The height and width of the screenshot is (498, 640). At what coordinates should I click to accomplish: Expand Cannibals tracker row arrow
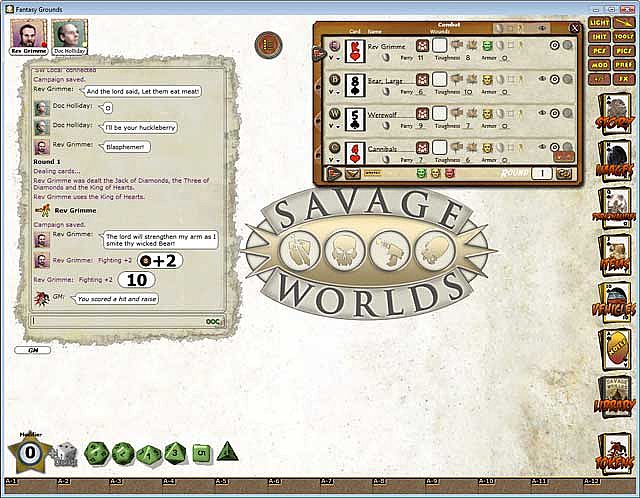click(x=333, y=160)
